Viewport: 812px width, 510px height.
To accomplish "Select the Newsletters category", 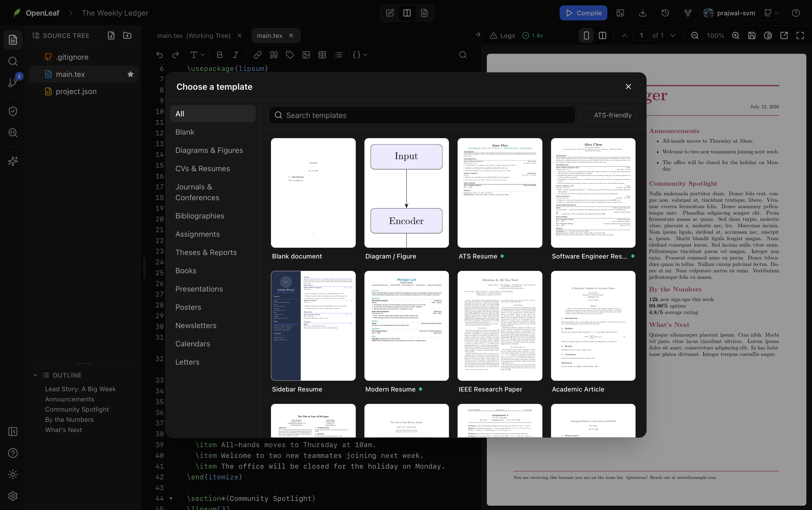I will [x=213, y=325].
